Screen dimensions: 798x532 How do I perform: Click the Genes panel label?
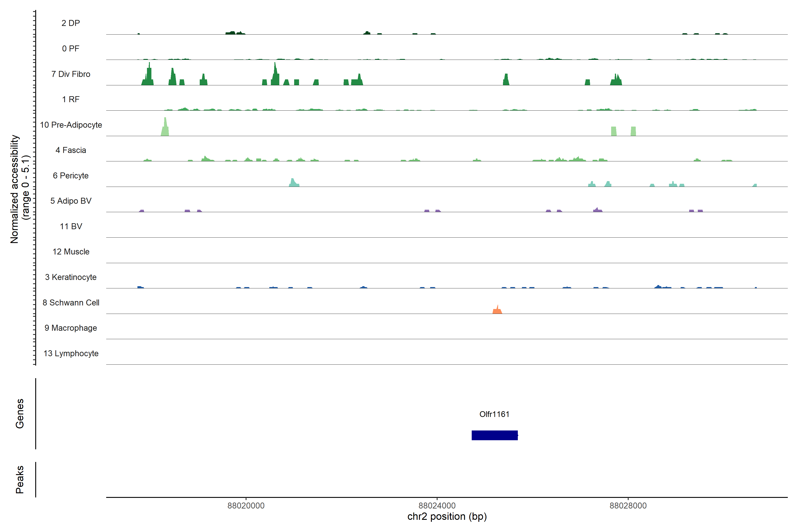20,413
